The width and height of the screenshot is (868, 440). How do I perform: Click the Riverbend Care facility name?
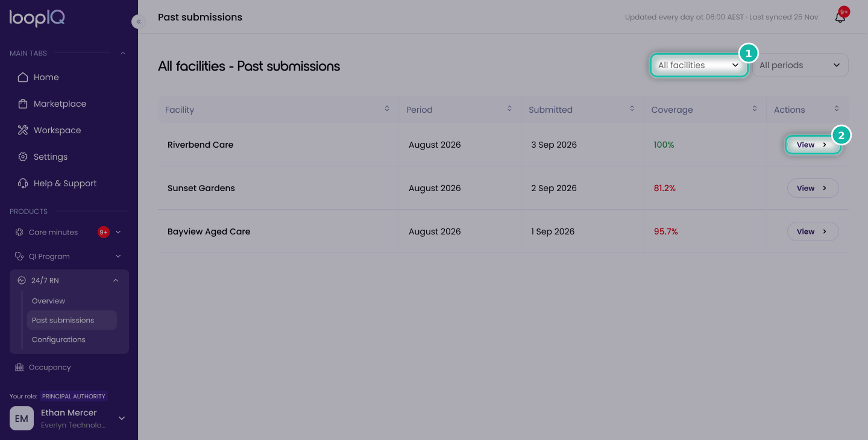[x=200, y=145]
